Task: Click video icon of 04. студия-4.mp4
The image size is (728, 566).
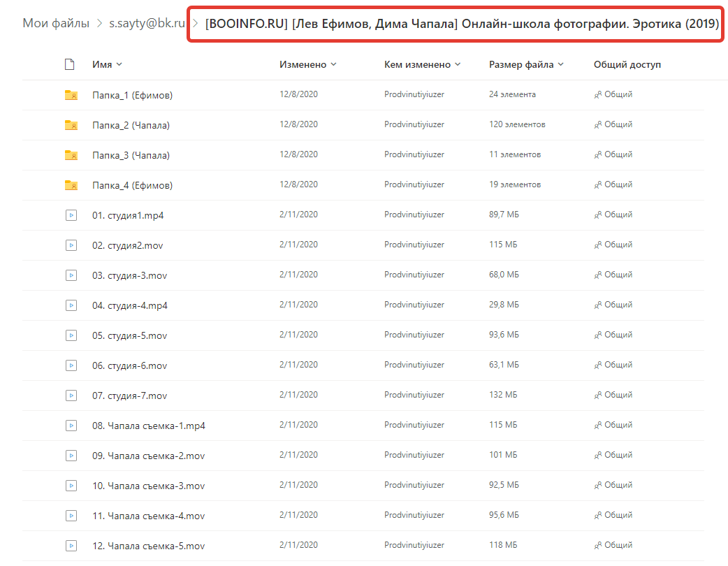Action: pos(71,305)
